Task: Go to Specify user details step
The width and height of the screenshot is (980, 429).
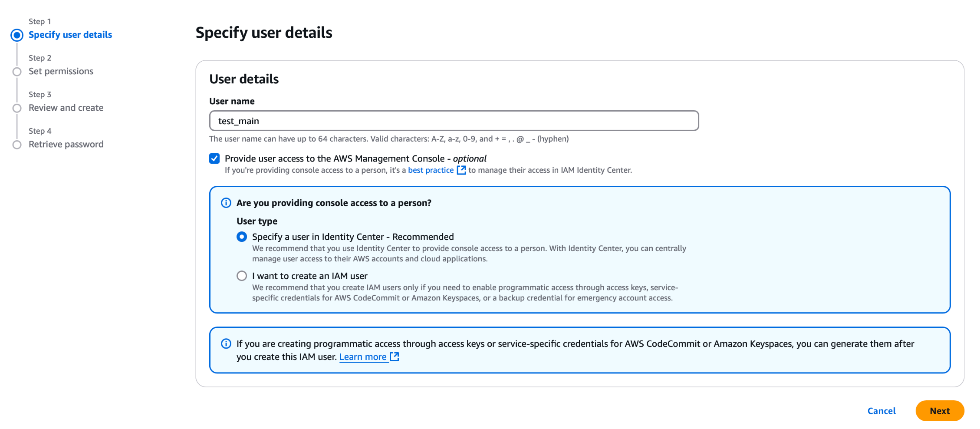Action: (x=70, y=35)
